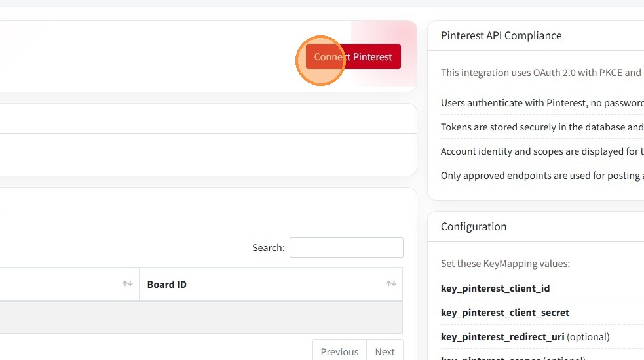This screenshot has width=644, height=360.
Task: Click the key_pinterest_client_secret entry
Action: [505, 313]
